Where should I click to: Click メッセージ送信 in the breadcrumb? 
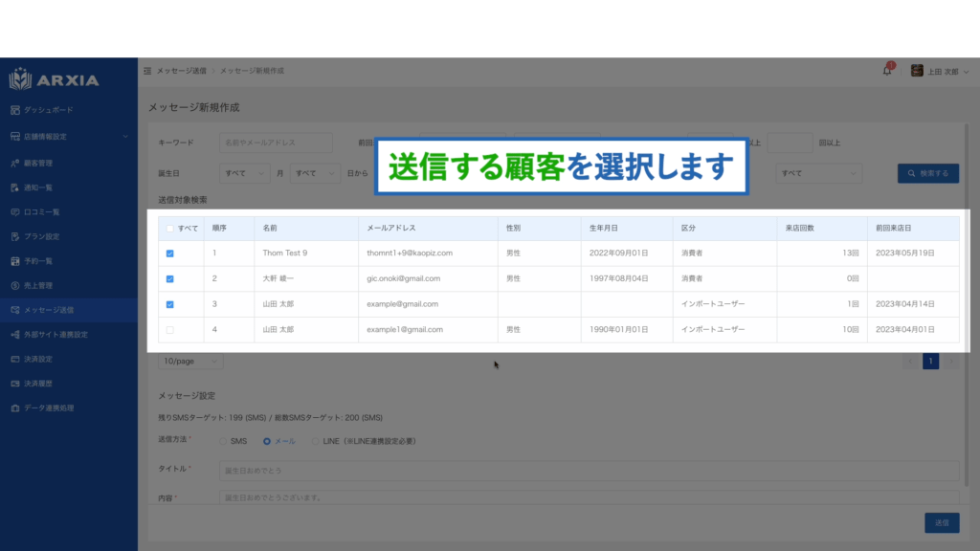coord(181,71)
